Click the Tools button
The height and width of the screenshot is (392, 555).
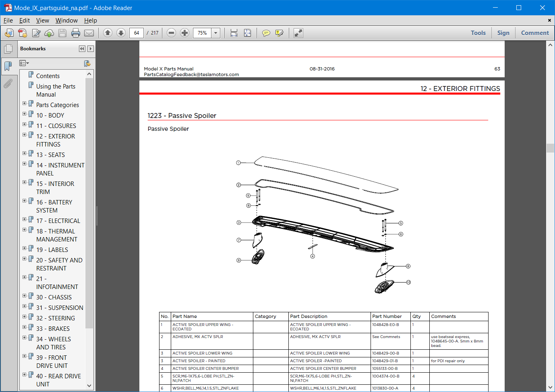click(478, 33)
